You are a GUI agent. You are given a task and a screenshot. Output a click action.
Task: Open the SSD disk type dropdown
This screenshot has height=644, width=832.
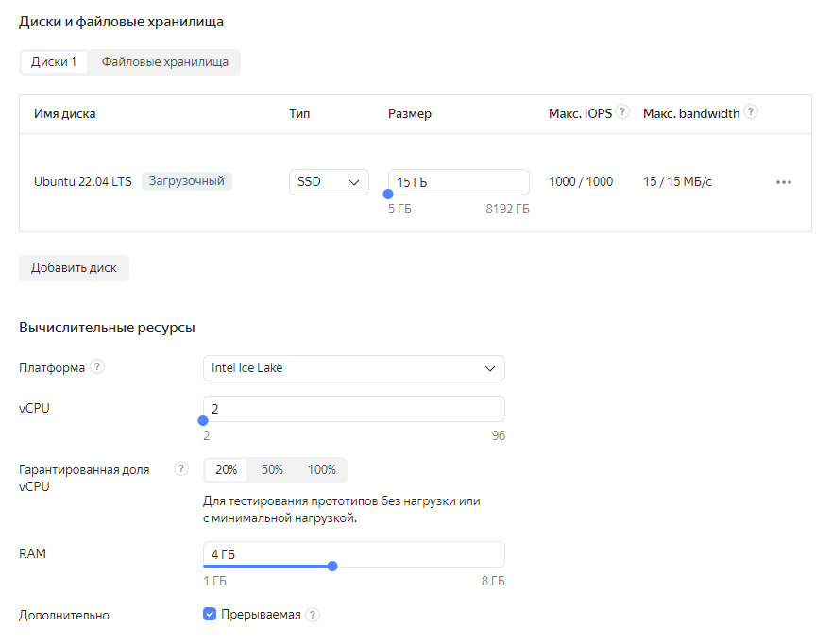coord(329,182)
